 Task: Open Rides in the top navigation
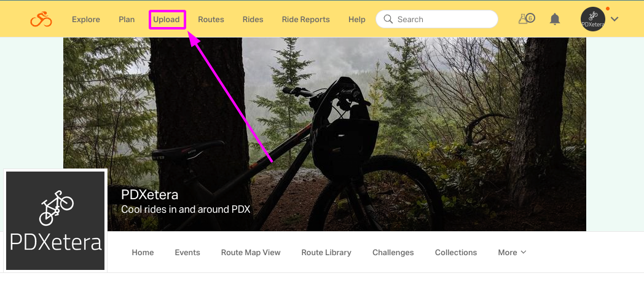pyautogui.click(x=253, y=19)
